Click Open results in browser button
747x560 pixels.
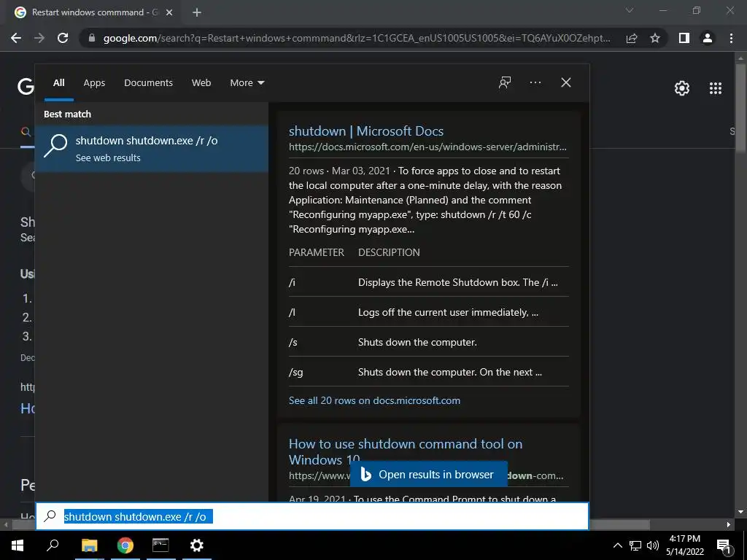(428, 474)
